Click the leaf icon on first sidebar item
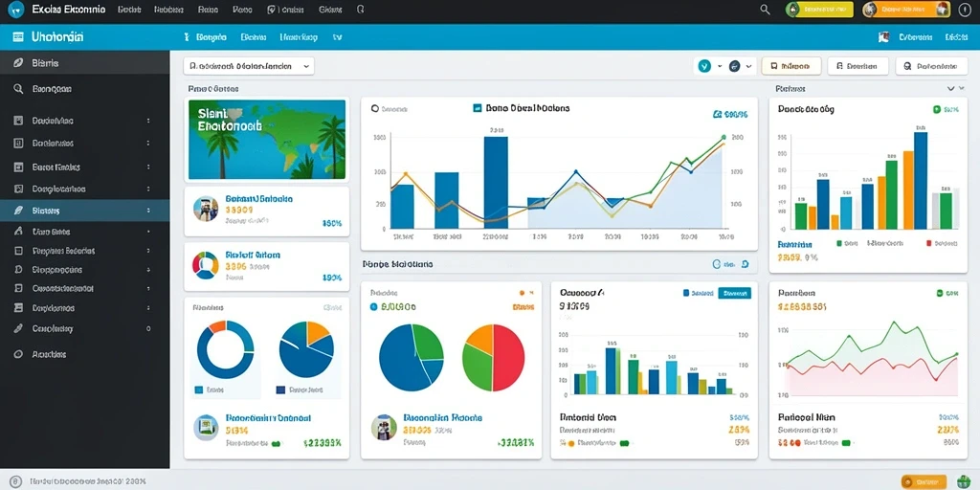Screen dimensions: 980x490 [x=18, y=63]
